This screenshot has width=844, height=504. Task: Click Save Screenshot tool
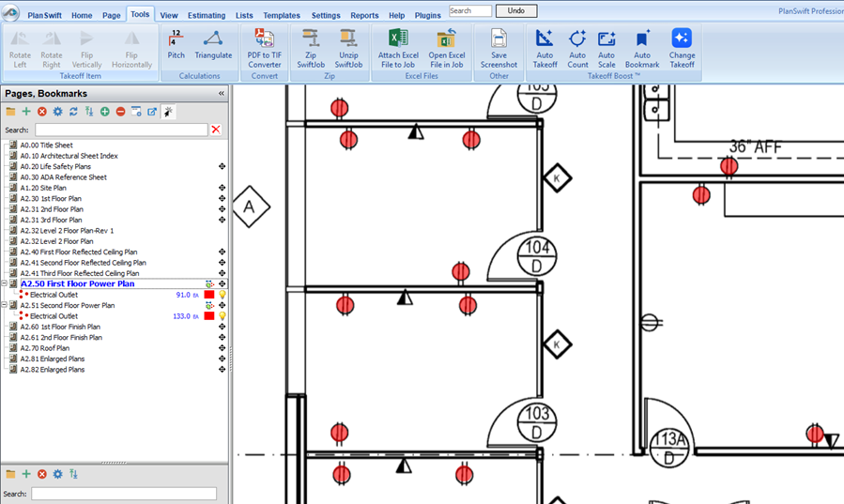(x=499, y=49)
